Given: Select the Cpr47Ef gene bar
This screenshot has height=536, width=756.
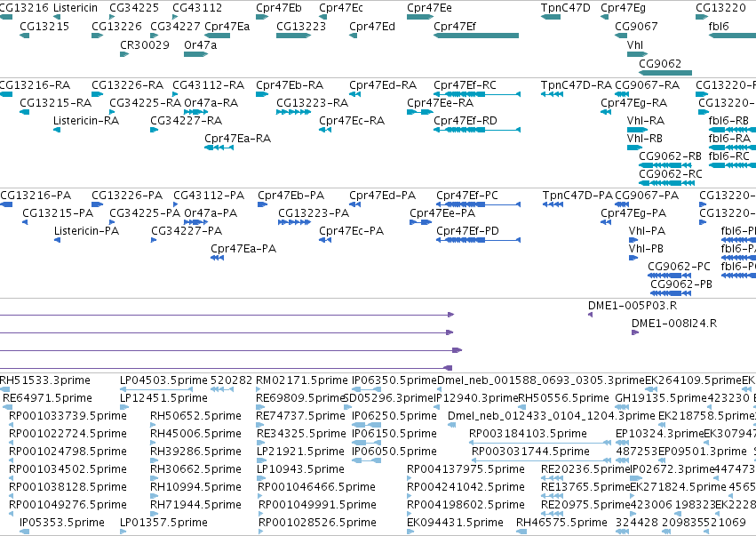Looking at the screenshot, I should point(476,36).
